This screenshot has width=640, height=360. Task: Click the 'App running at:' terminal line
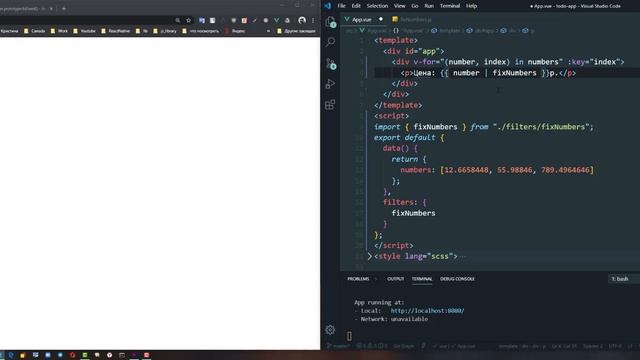point(379,302)
